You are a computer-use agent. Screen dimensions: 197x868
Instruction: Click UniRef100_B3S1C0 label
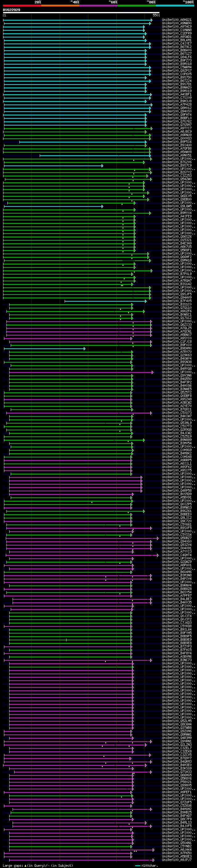[x=177, y=304]
